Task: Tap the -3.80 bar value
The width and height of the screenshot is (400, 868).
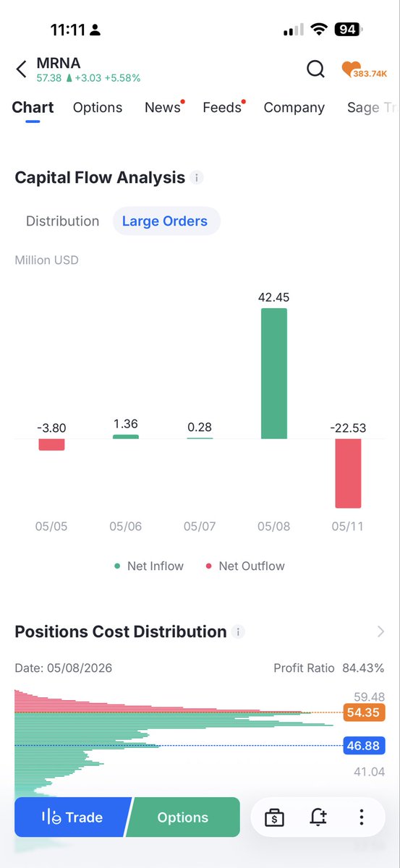Action: tap(51, 428)
